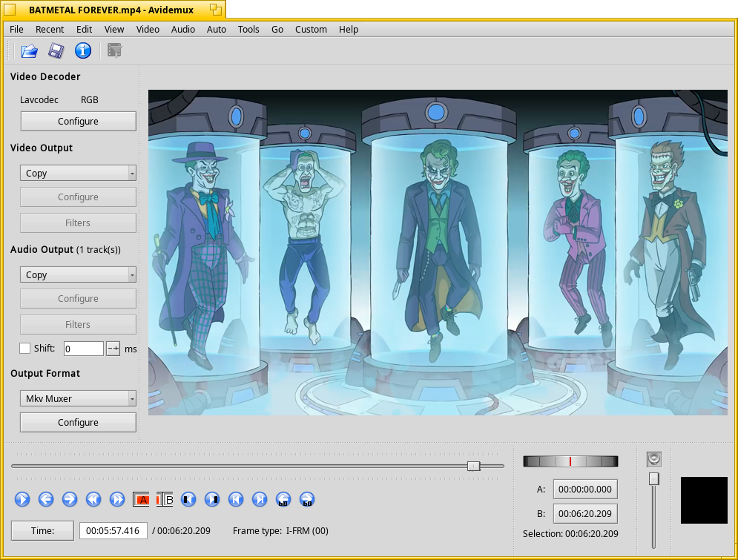Click Configure under Audio Output
The width and height of the screenshot is (738, 560).
(78, 299)
